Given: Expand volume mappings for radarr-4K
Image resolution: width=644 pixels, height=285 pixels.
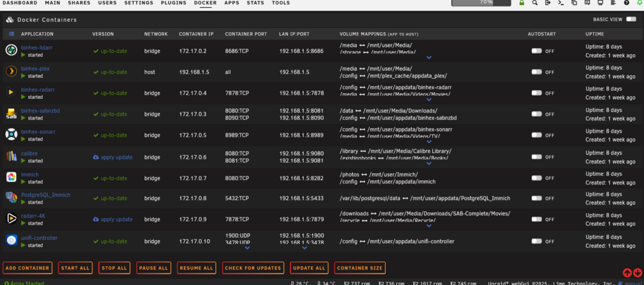Looking at the screenshot, I should coord(429,226).
